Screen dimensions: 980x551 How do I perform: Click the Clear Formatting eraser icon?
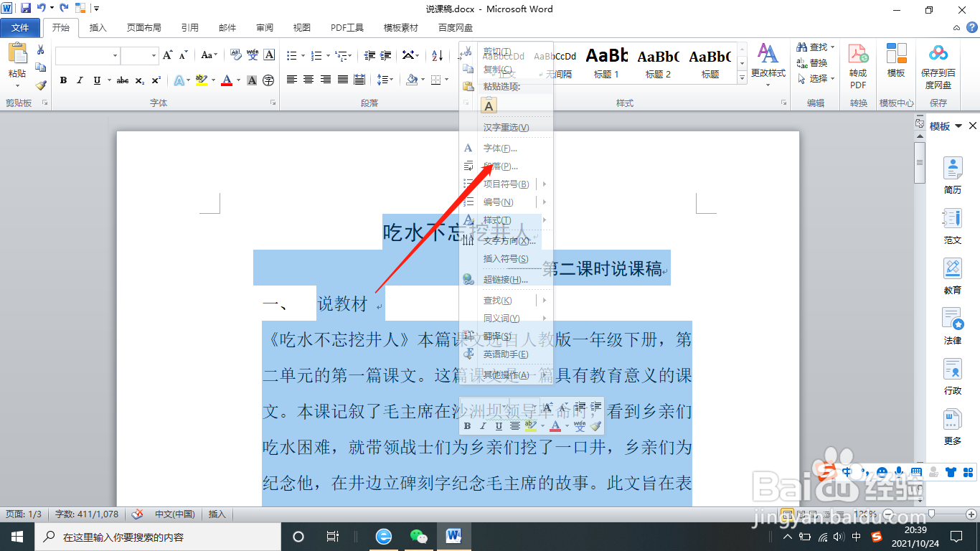235,55
